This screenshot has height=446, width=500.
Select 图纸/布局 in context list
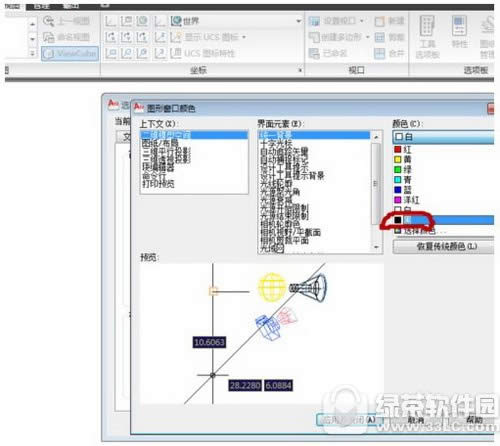(x=160, y=144)
